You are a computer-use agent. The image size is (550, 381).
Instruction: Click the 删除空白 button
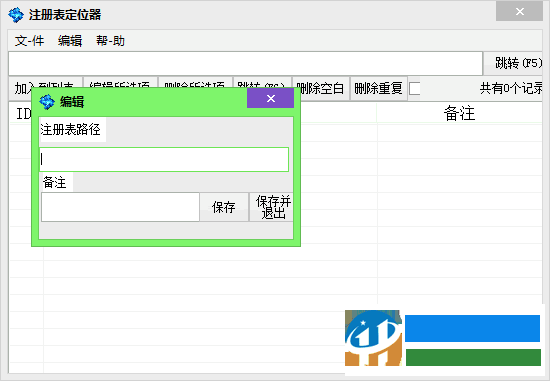(321, 88)
